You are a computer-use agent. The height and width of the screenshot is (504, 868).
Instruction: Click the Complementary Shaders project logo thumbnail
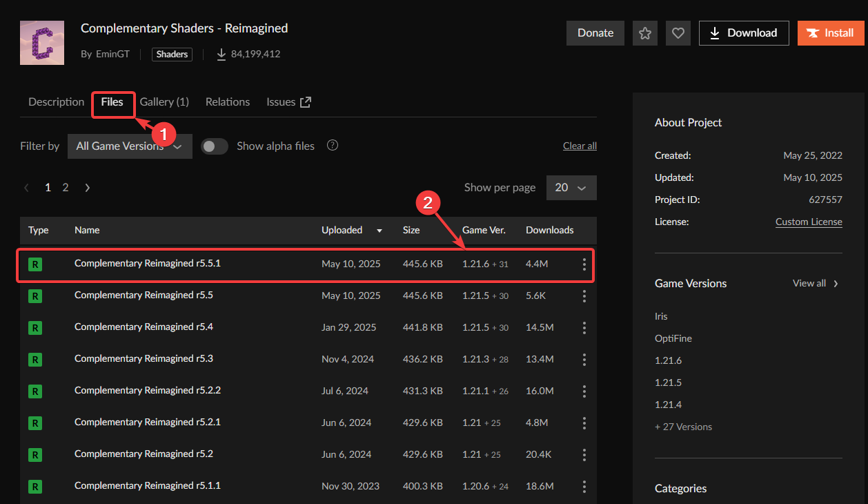click(x=42, y=43)
